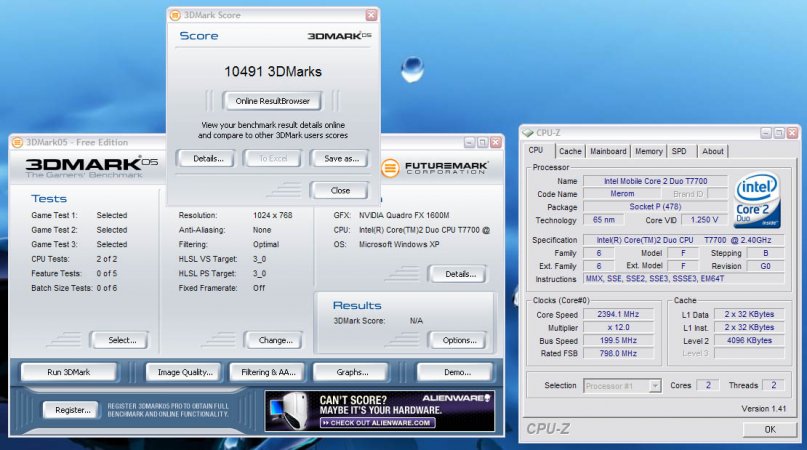807x450 pixels.
Task: Click Change... under settings
Action: point(275,340)
